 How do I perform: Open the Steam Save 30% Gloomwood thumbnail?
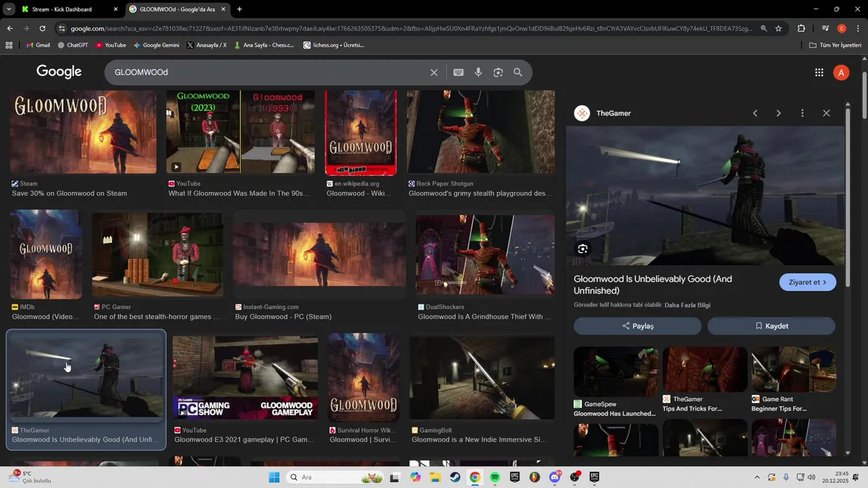click(83, 132)
